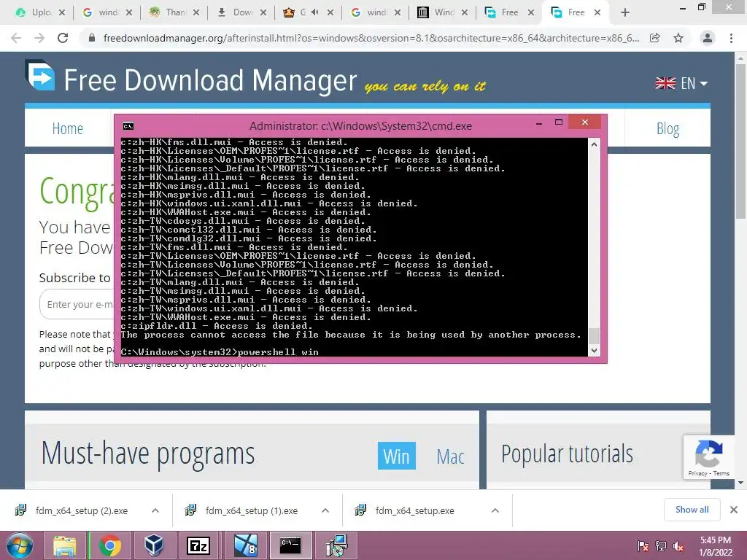The height and width of the screenshot is (560, 747).
Task: Close the Thank tab
Action: (x=196, y=13)
